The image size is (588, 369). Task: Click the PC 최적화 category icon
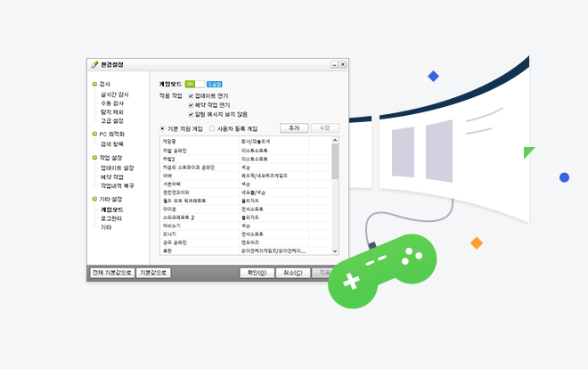click(94, 134)
